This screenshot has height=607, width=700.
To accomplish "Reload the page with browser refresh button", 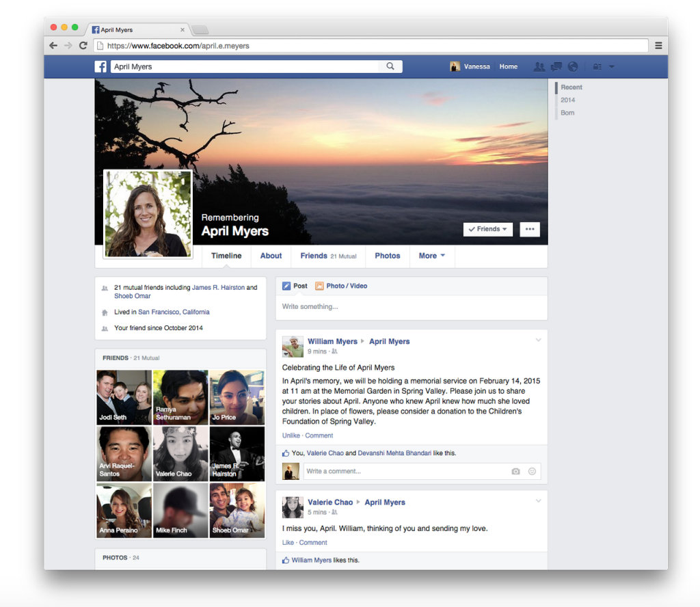I will pos(83,46).
